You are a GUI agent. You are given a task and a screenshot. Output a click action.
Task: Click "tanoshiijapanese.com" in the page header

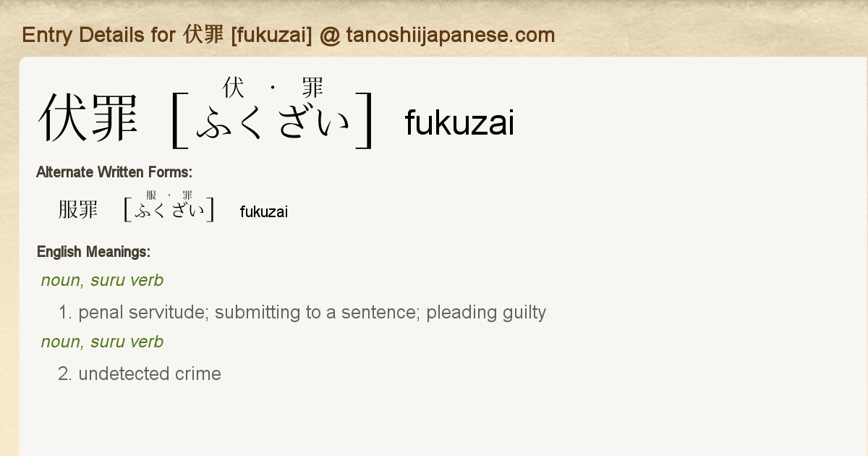point(450,35)
